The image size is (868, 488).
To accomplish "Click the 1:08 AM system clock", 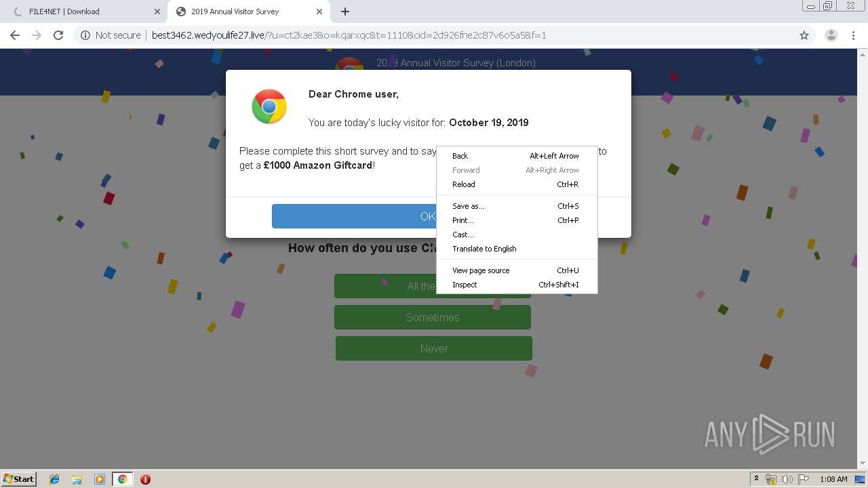I will point(833,479).
